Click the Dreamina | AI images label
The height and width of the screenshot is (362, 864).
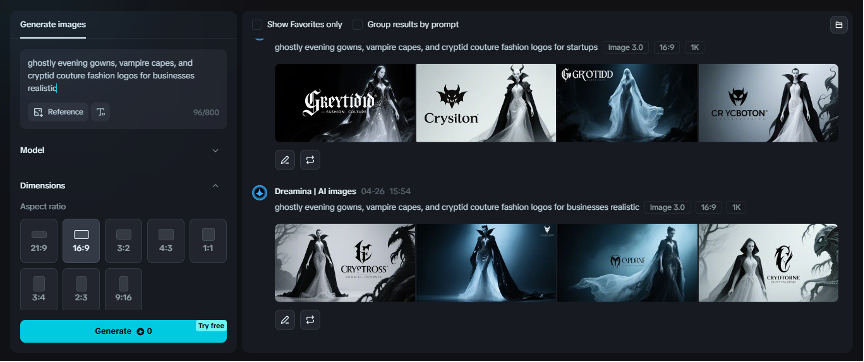[x=315, y=191]
